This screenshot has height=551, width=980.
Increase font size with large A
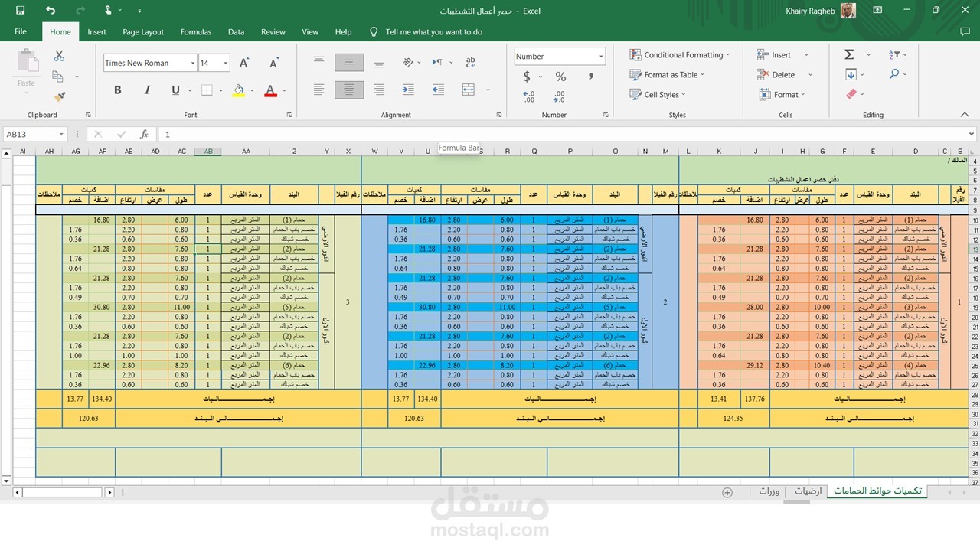click(x=244, y=63)
